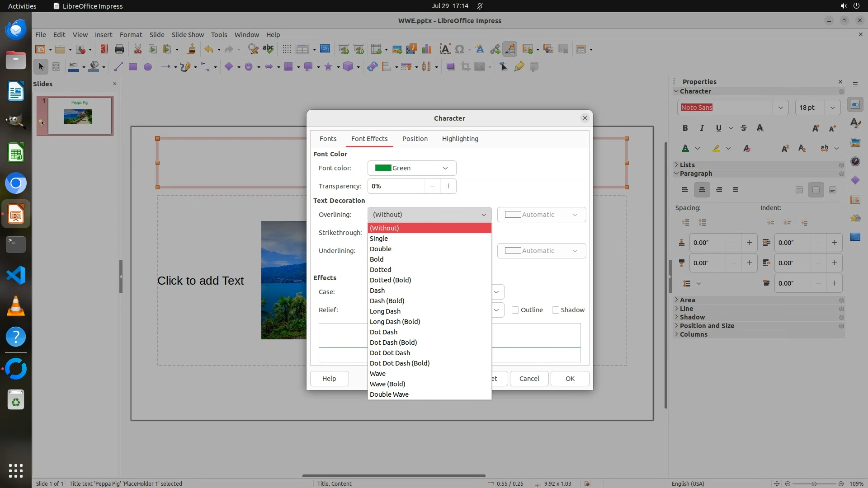Select the Rectangle shape tool
This screenshot has height=488, width=868.
click(132, 67)
